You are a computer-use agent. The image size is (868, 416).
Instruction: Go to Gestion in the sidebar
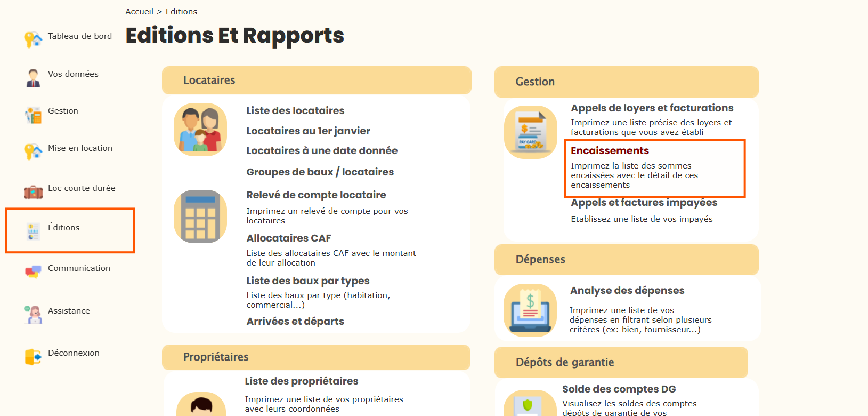coord(63,111)
